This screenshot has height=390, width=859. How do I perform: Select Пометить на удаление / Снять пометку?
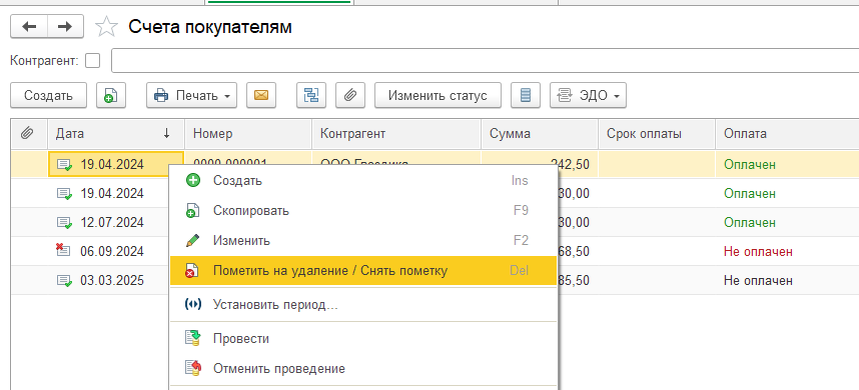[x=363, y=271]
